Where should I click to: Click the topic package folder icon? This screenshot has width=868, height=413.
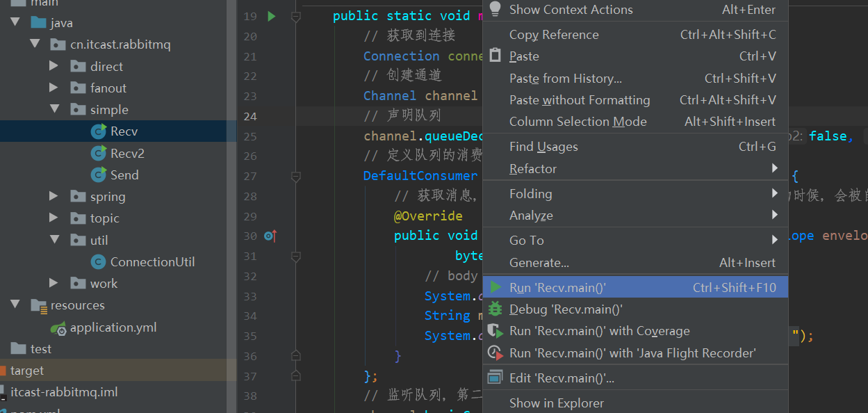click(x=78, y=218)
